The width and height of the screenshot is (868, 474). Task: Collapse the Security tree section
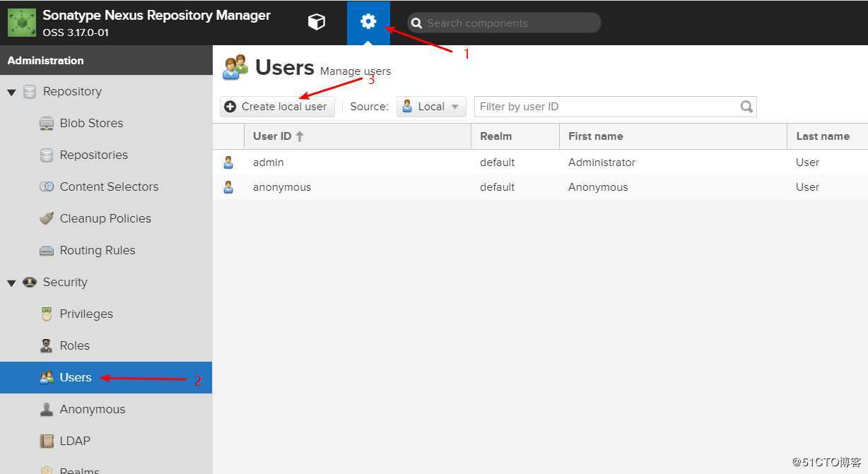11,283
